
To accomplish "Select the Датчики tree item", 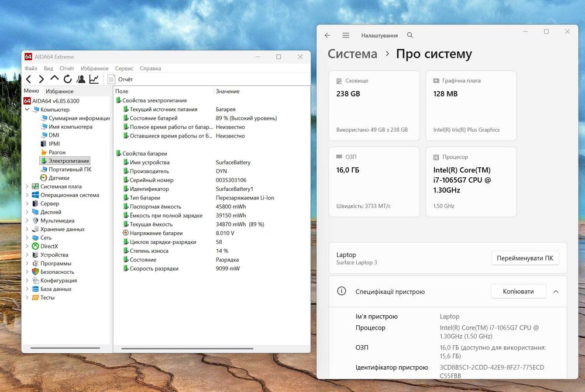I will (x=54, y=178).
